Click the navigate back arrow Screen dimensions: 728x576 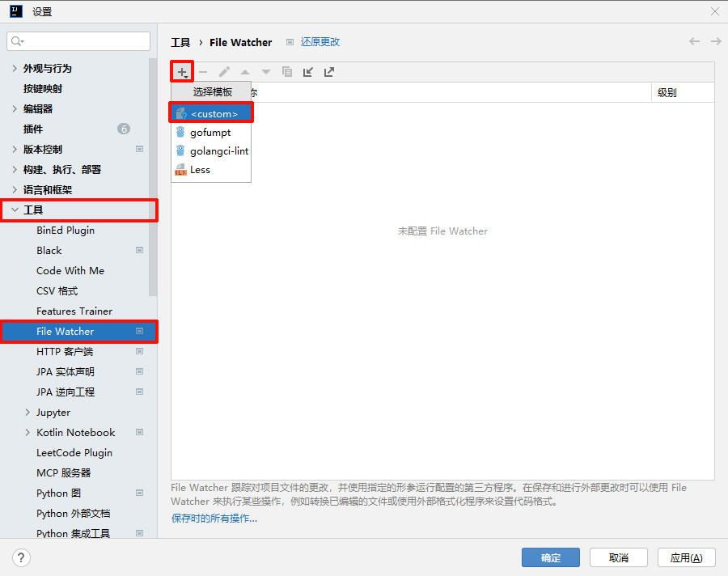(695, 41)
